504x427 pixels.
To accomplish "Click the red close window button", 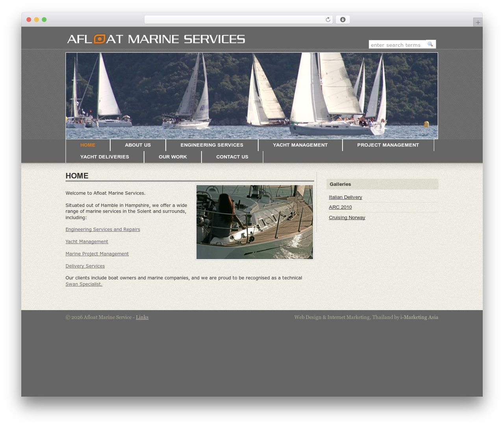I will [29, 20].
